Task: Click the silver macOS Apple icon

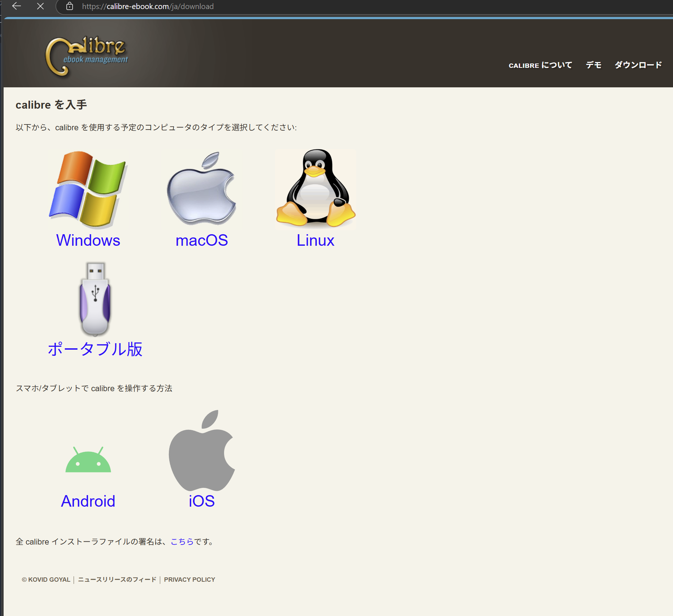Action: 201,189
